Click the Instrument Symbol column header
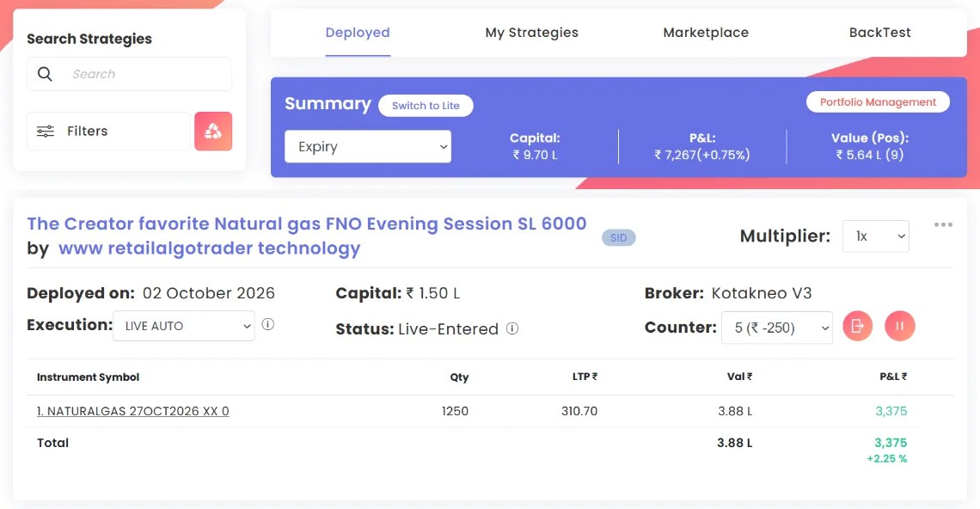The height and width of the screenshot is (509, 980). (89, 377)
